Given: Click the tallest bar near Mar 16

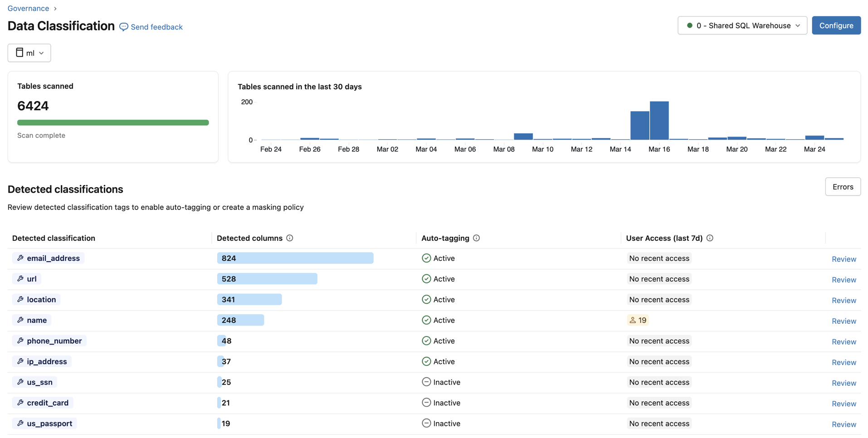Looking at the screenshot, I should coord(659,120).
